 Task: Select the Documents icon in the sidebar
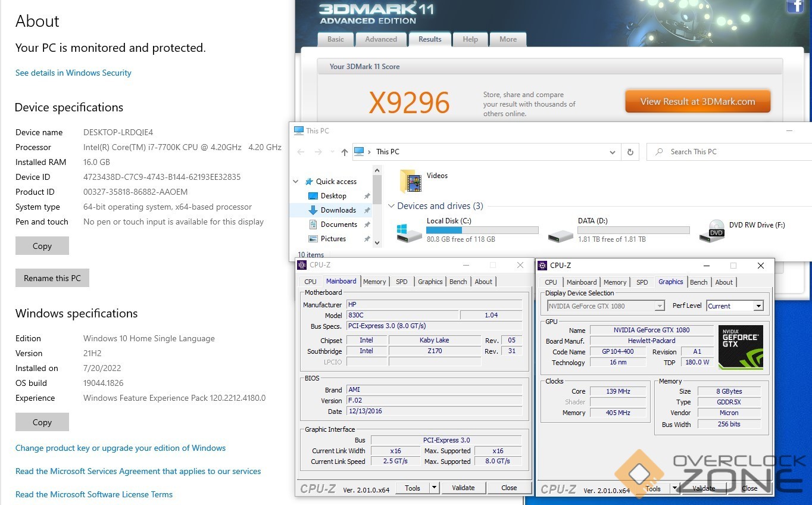point(314,225)
